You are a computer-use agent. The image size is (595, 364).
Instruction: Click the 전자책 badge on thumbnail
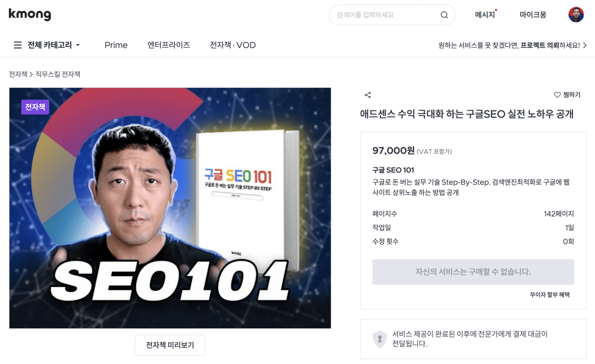coord(35,107)
